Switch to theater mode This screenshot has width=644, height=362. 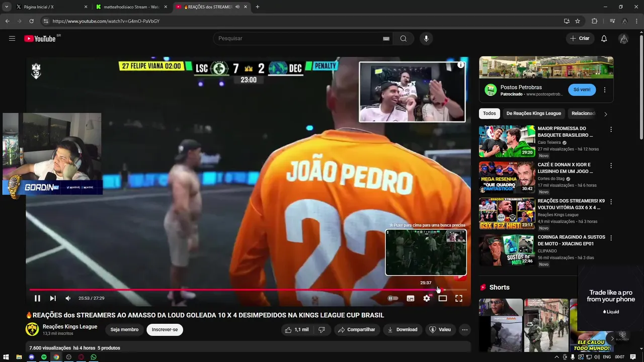click(443, 298)
